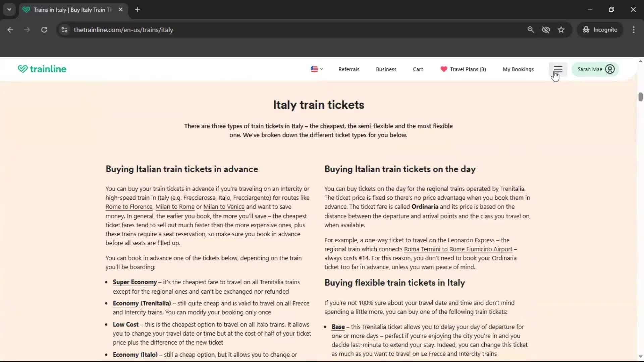Open the Rome to Florence link

pos(129,207)
